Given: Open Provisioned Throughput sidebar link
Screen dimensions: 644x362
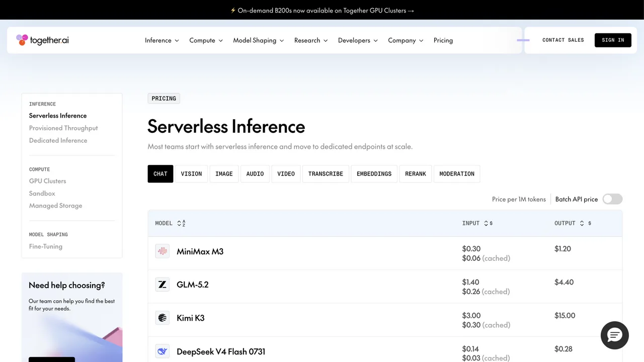Looking at the screenshot, I should click(63, 128).
